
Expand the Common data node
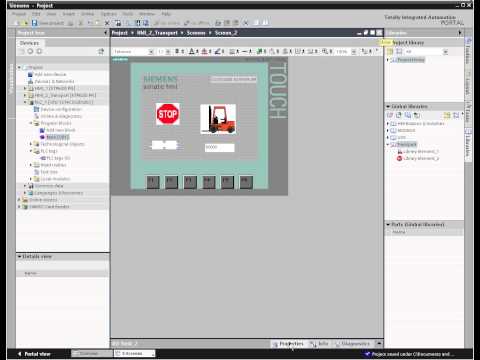coord(25,186)
